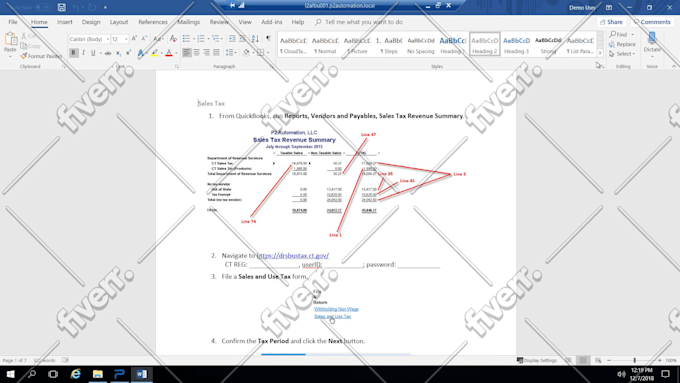Open the Select dropdown in Editing
This screenshot has width=680, height=383.
(622, 54)
